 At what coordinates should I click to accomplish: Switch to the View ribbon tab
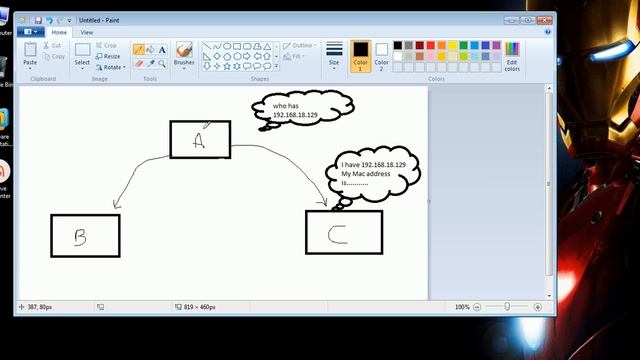(x=87, y=32)
